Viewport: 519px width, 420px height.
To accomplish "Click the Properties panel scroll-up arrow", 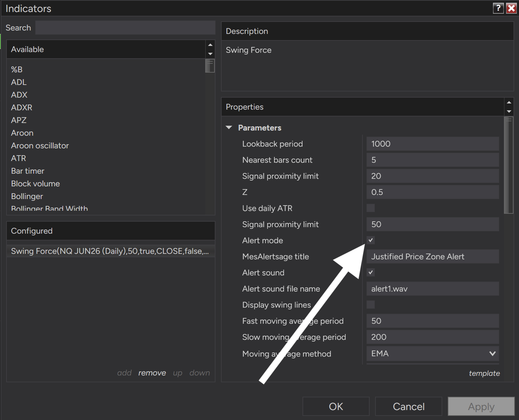I will [x=509, y=102].
